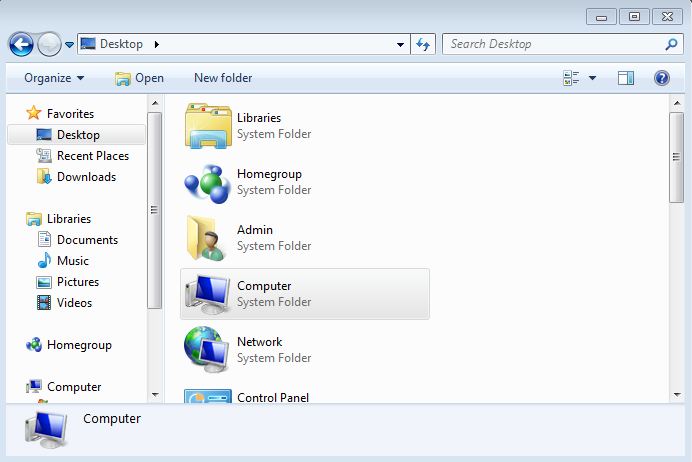The width and height of the screenshot is (692, 462).
Task: Click the magnifier icon in search box
Action: click(671, 44)
